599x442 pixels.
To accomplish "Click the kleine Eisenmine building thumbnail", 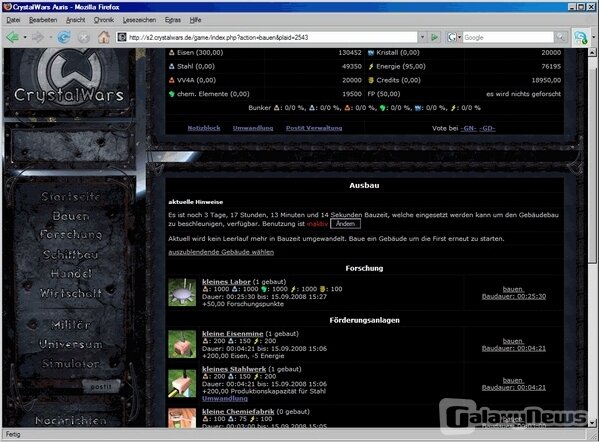I will coord(182,344).
